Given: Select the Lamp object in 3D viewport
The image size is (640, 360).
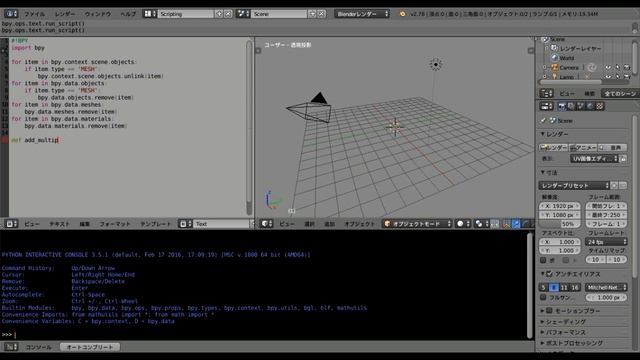Looking at the screenshot, I should (436, 64).
